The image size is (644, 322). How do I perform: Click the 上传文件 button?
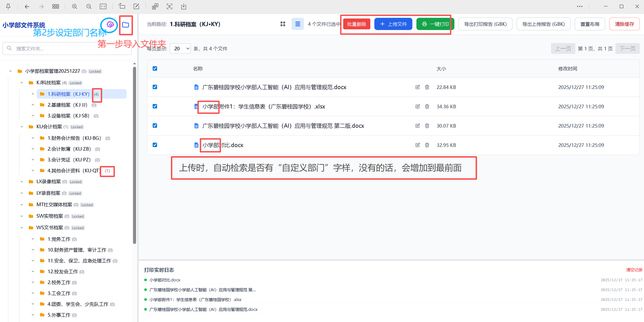393,24
